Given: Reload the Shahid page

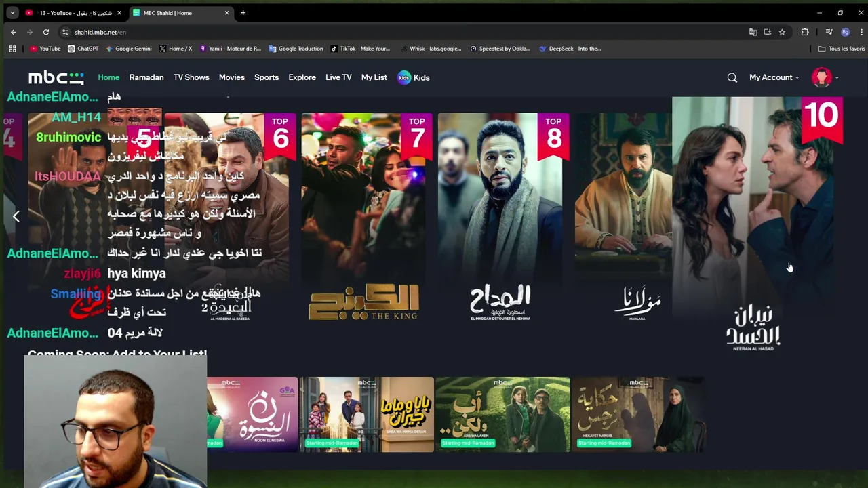Looking at the screenshot, I should click(x=46, y=32).
